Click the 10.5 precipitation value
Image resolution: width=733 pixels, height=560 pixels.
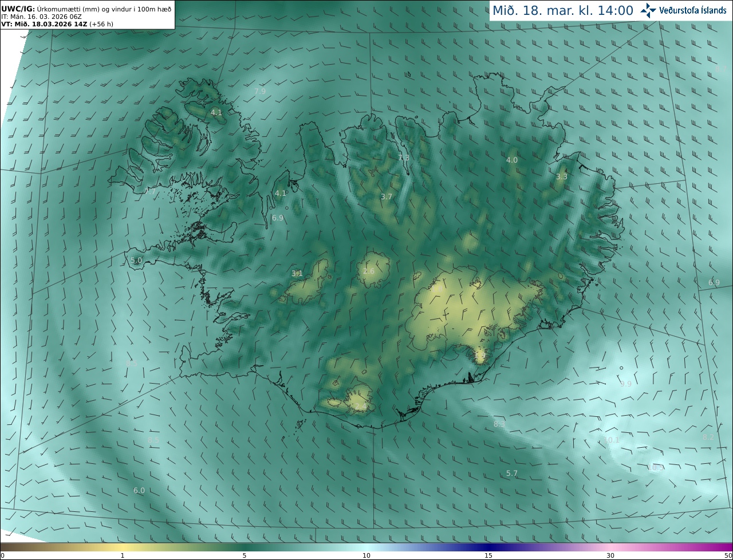(x=656, y=467)
